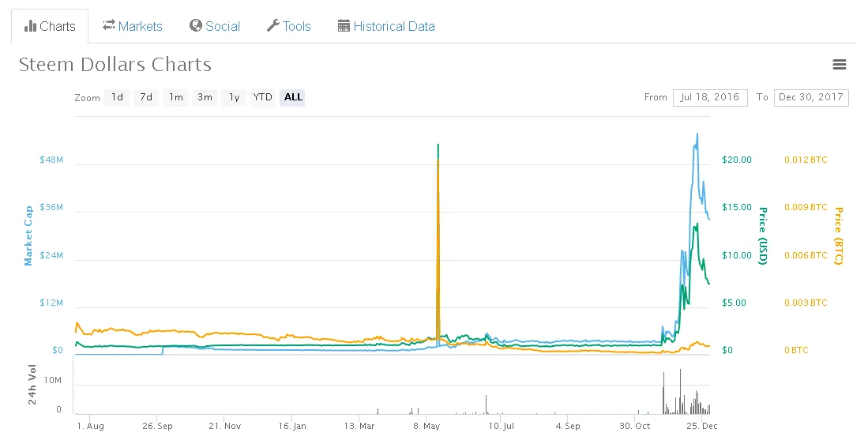The height and width of the screenshot is (448, 868).
Task: Click the $20.00 price label
Action: [x=737, y=160]
